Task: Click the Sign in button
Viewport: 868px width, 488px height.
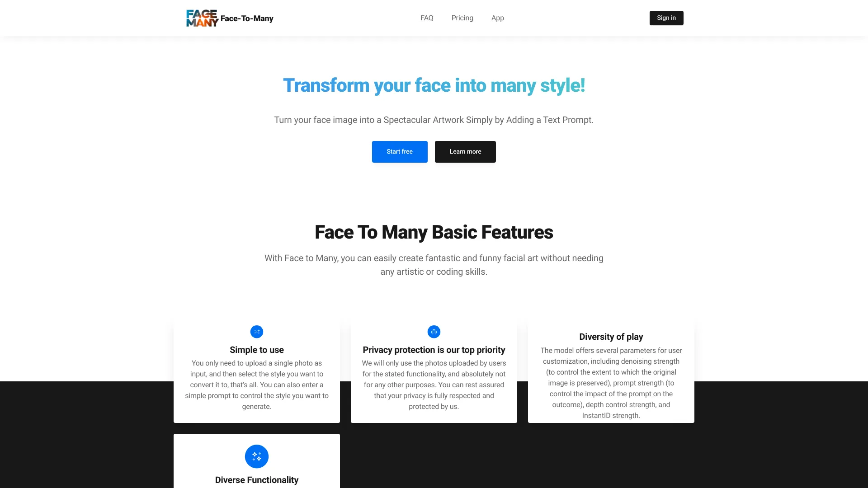Action: [666, 18]
